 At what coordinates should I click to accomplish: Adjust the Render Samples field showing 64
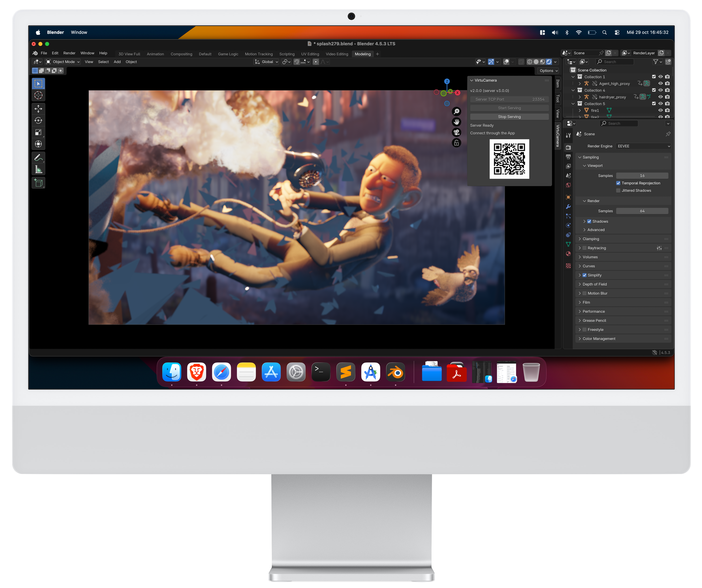[642, 211]
